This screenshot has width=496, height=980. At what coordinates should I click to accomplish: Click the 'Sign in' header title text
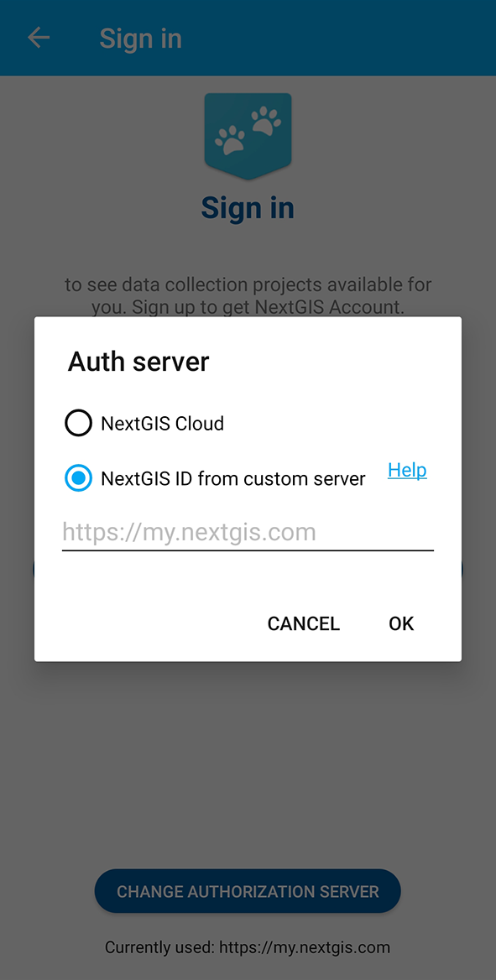141,38
